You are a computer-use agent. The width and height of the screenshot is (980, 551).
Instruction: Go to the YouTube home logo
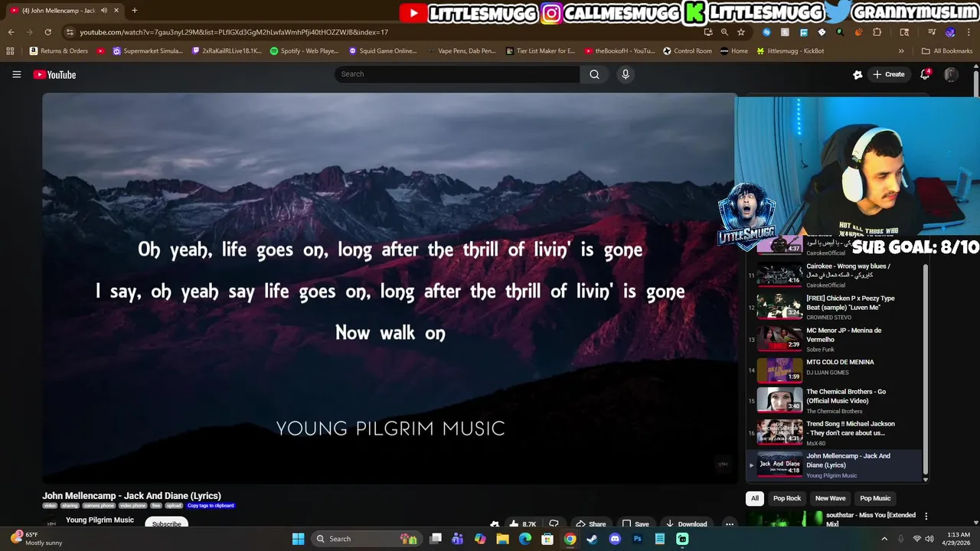[54, 74]
